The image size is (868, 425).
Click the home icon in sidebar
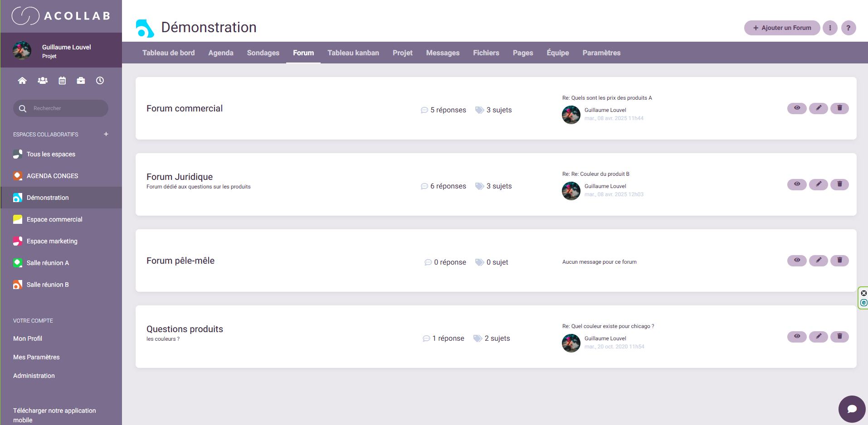click(x=22, y=81)
